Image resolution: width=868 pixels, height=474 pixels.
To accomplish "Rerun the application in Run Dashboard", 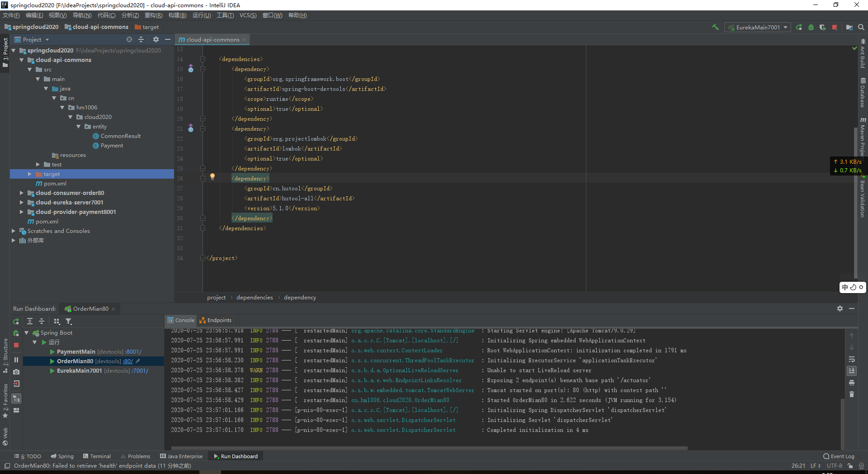I will [16, 321].
